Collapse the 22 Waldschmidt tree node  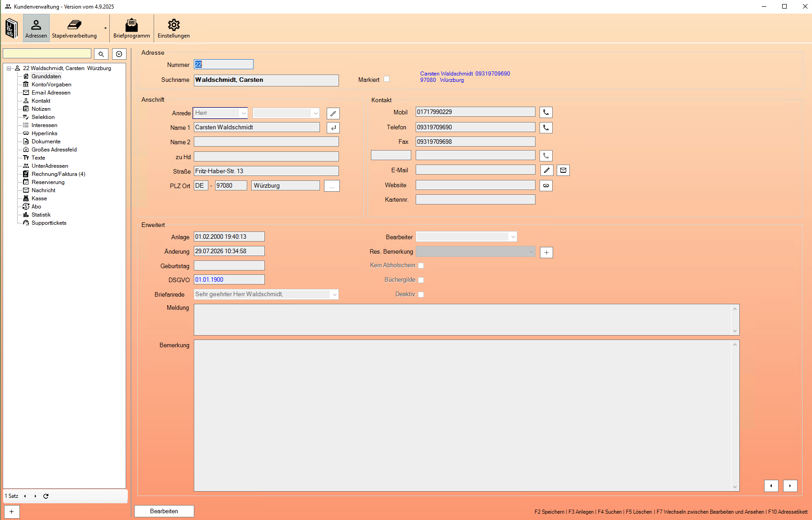(9, 68)
